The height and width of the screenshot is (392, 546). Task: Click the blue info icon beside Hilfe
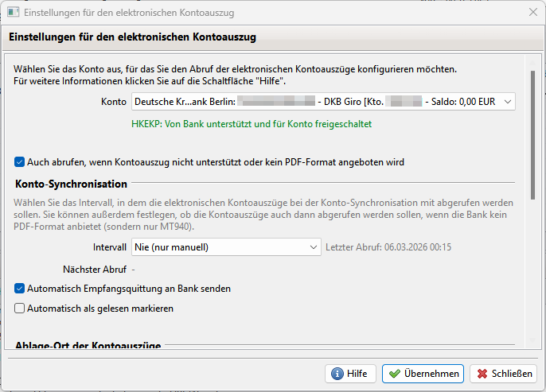(x=337, y=374)
